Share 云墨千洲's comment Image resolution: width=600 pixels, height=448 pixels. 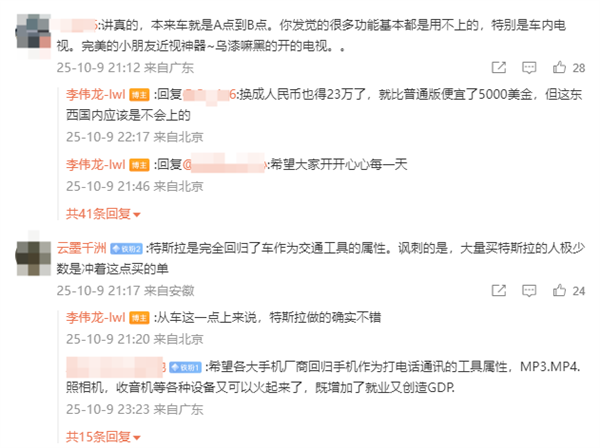coord(498,291)
